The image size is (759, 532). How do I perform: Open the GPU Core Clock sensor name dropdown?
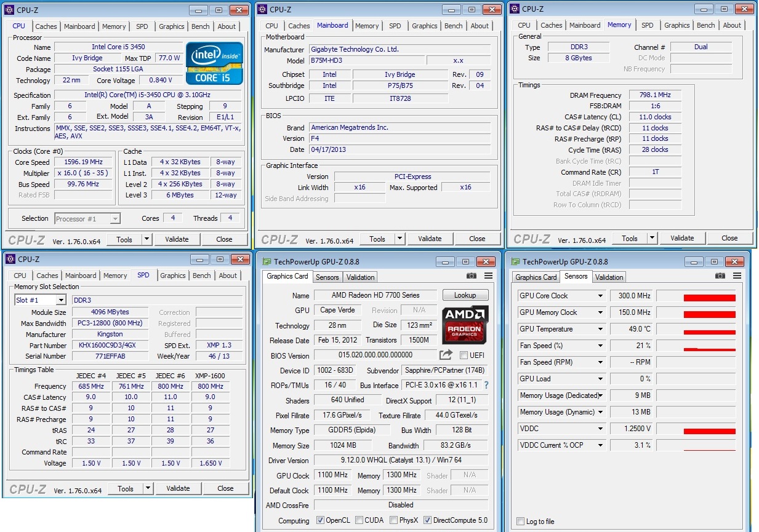point(600,296)
